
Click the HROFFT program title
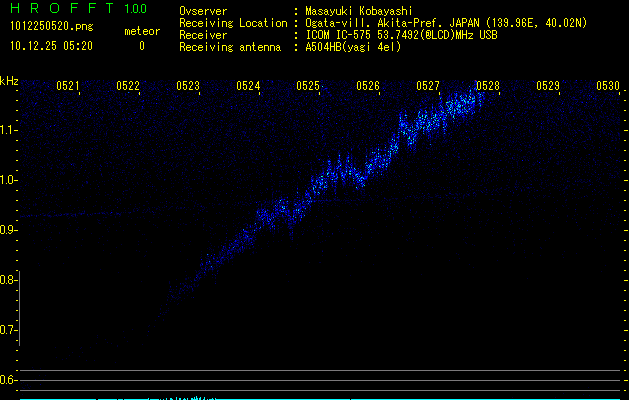tap(62, 8)
